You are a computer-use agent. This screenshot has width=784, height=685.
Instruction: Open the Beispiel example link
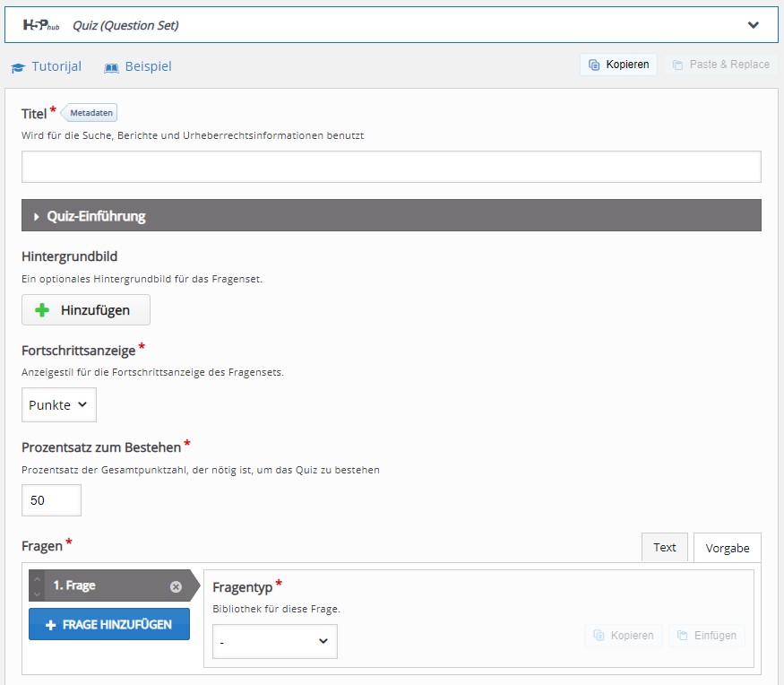[x=148, y=66]
